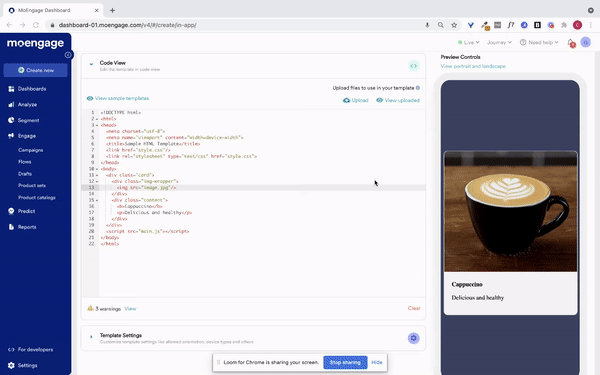Open the Dashboards sidebar section

[x=27, y=89]
